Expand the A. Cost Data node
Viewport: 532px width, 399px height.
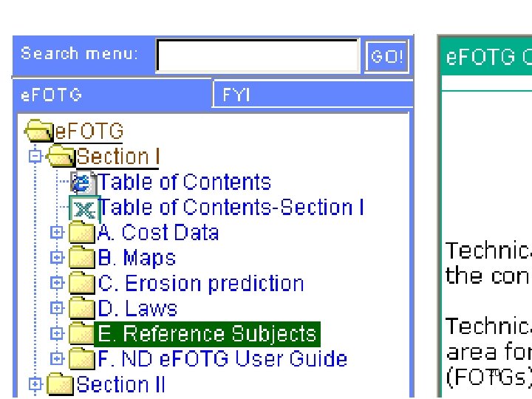(56, 233)
